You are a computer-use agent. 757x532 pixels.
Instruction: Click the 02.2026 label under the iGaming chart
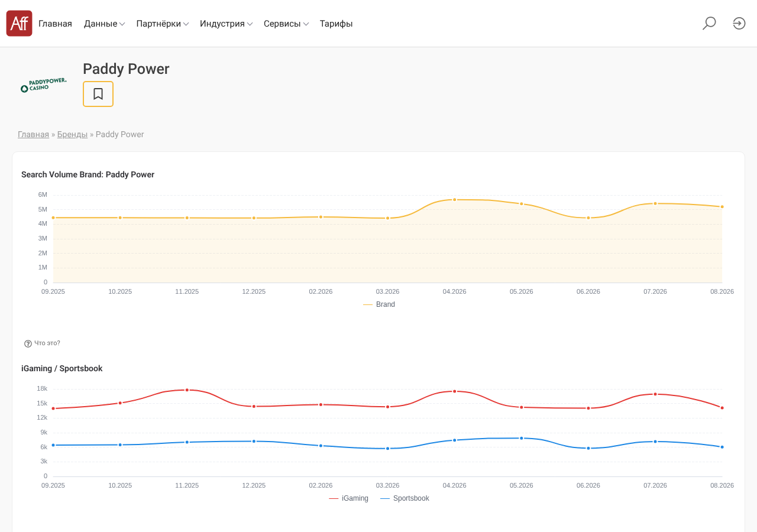321,485
